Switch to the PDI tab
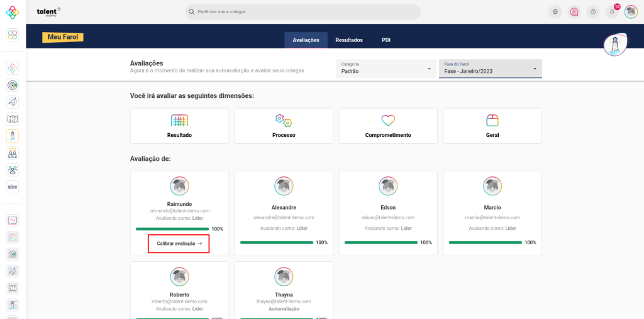Screen dimensions: 644x319 pos(386,40)
